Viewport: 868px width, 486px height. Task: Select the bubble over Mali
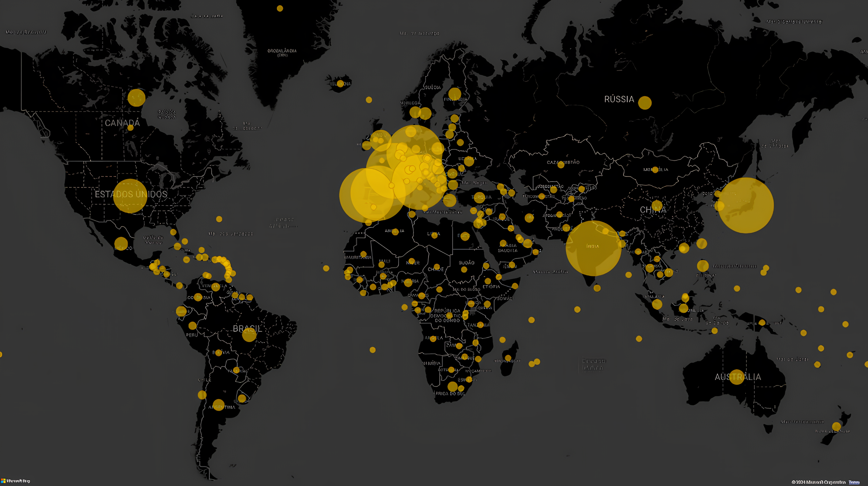(x=381, y=265)
